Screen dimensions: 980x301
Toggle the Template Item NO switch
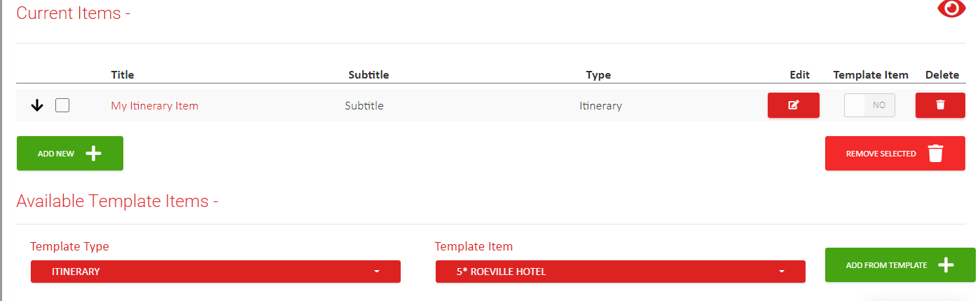tap(869, 105)
